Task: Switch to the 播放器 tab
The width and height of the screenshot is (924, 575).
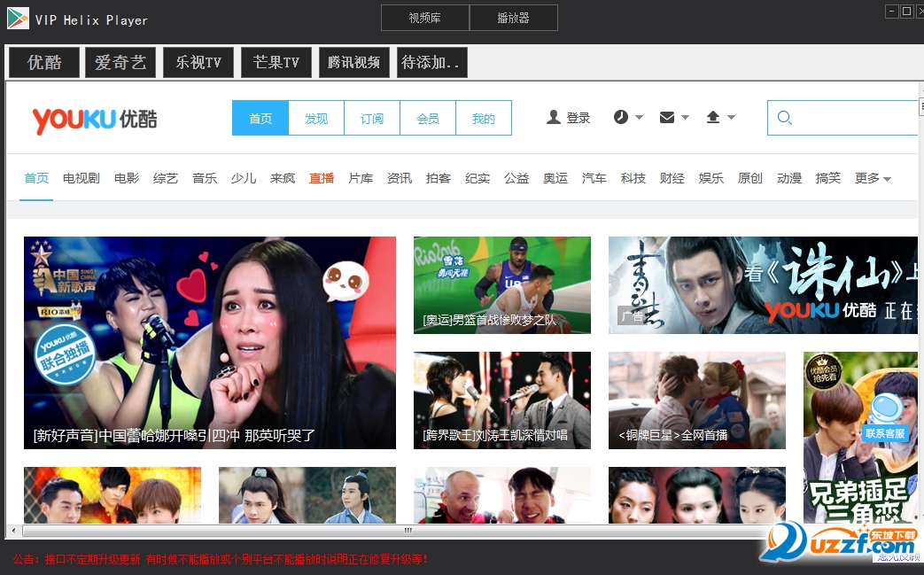Action: click(x=513, y=18)
